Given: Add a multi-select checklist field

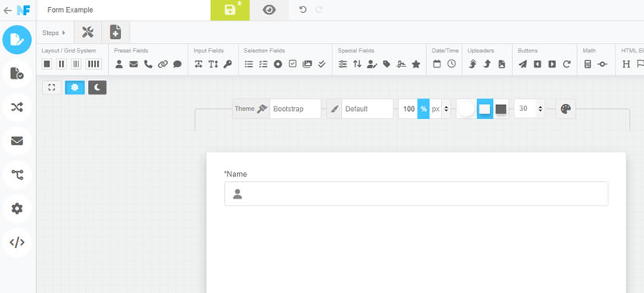Looking at the screenshot, I should (x=263, y=64).
